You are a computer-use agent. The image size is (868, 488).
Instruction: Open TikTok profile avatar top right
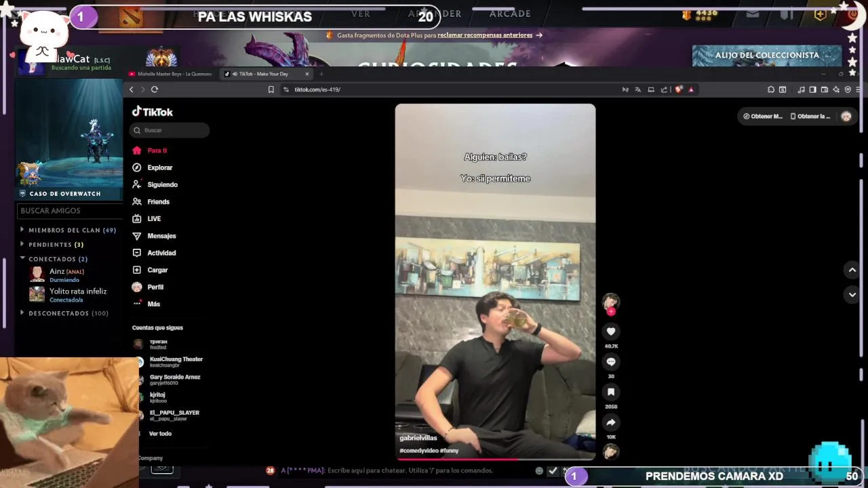tap(846, 116)
